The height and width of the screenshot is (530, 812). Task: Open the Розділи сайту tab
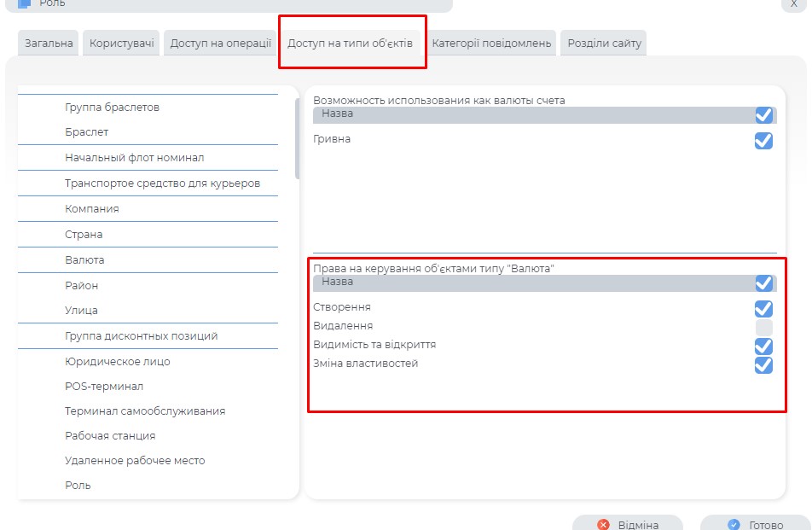[x=604, y=43]
